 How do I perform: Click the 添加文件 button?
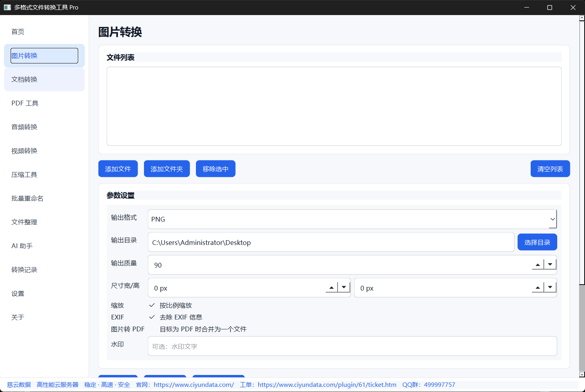click(x=118, y=169)
